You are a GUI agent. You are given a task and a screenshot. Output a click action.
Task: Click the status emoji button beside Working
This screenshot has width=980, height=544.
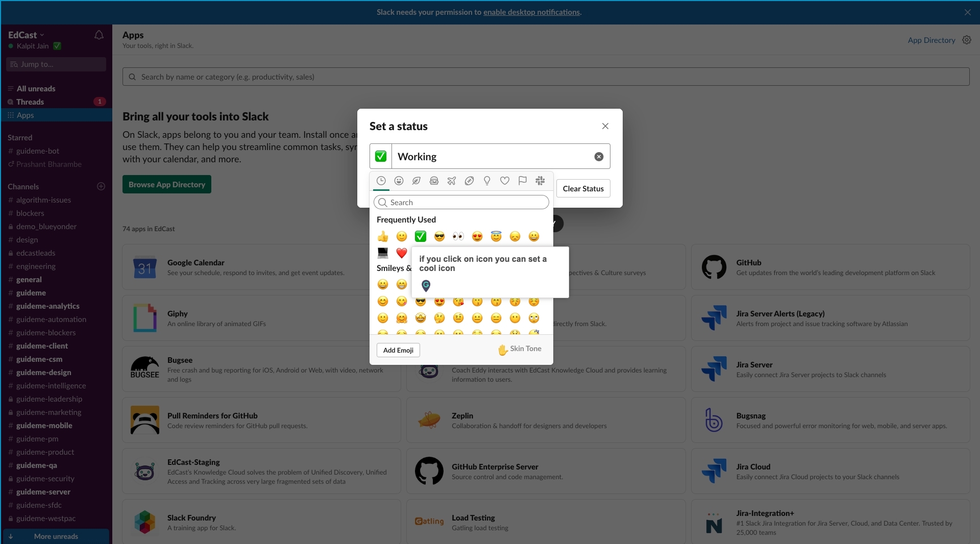[381, 156]
